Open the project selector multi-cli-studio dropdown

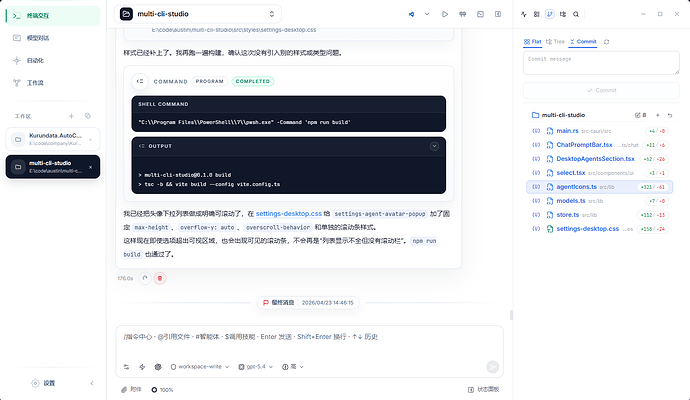(x=198, y=14)
